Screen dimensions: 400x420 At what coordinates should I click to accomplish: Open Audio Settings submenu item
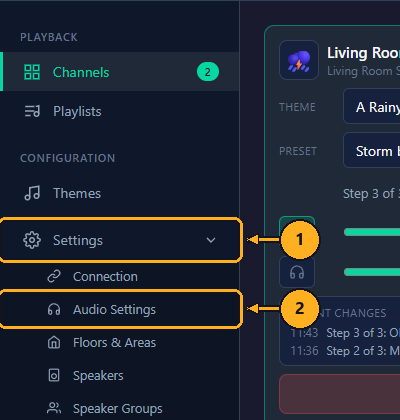(x=119, y=309)
